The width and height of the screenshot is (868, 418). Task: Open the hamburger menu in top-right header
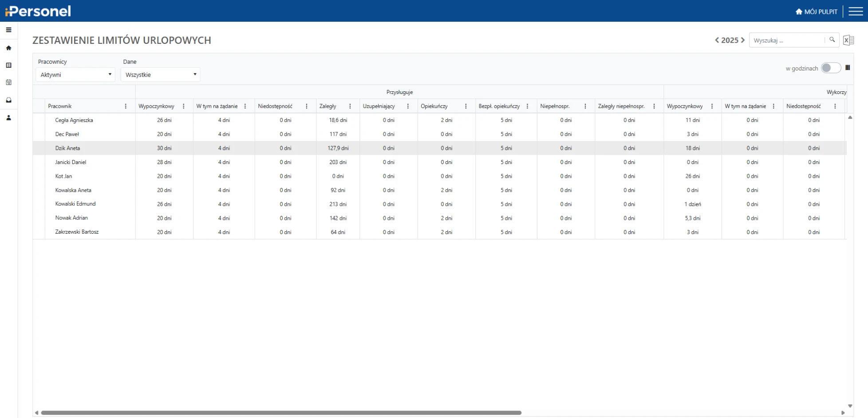coord(856,12)
